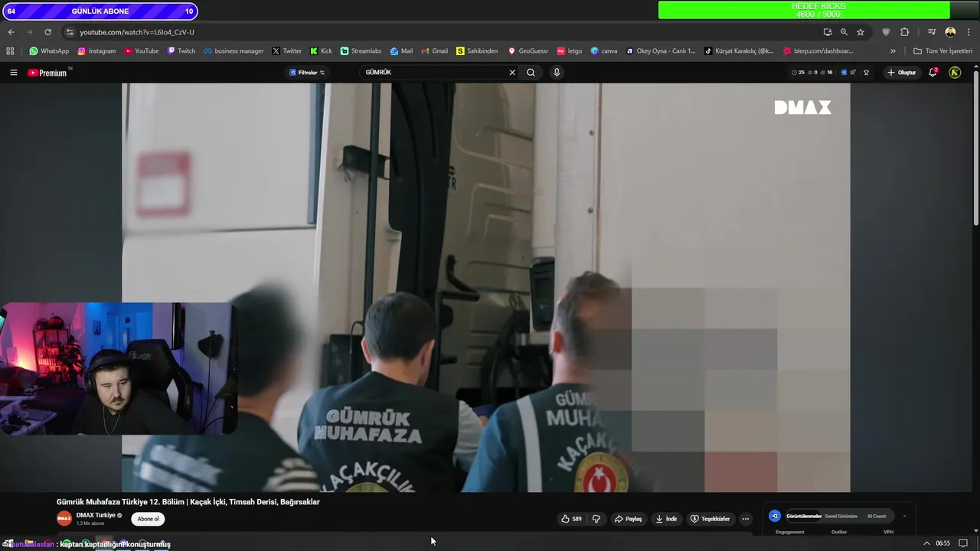980x551 pixels.
Task: Subscribe using the Abone ol button
Action: [148, 519]
